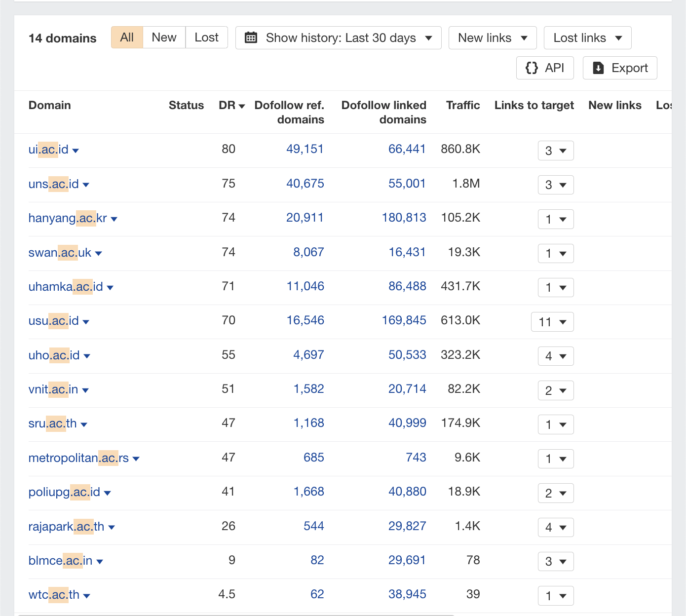Expand details for the ui.ac.id domain

pyautogui.click(x=76, y=151)
